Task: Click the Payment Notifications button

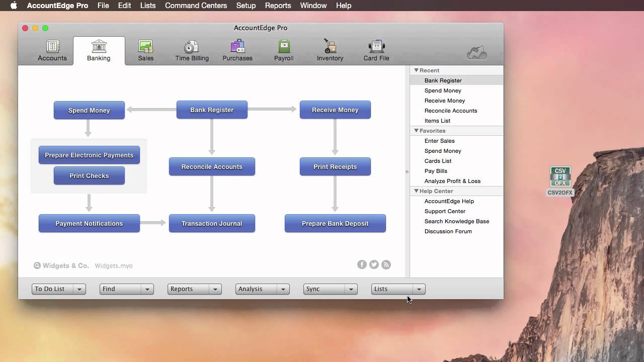Action: click(89, 223)
